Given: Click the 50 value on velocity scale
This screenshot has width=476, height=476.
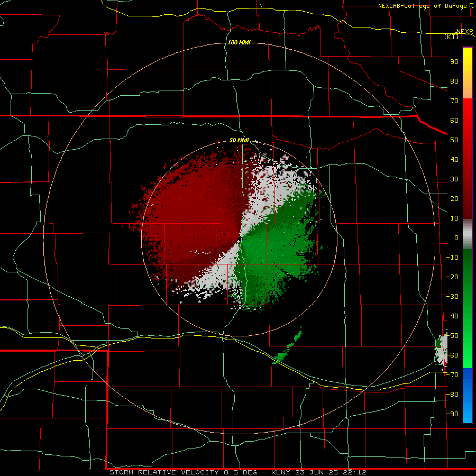Looking at the screenshot, I should coord(454,140).
